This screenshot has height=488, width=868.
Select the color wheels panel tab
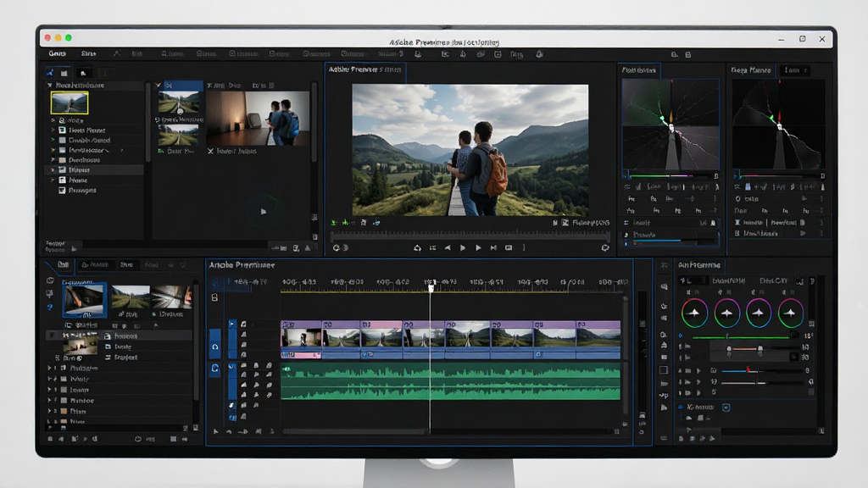click(699, 265)
